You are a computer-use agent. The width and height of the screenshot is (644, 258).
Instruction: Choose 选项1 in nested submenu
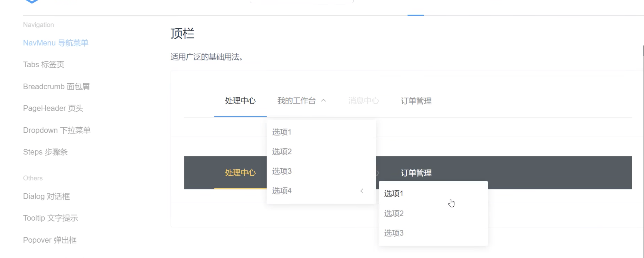coord(433,194)
